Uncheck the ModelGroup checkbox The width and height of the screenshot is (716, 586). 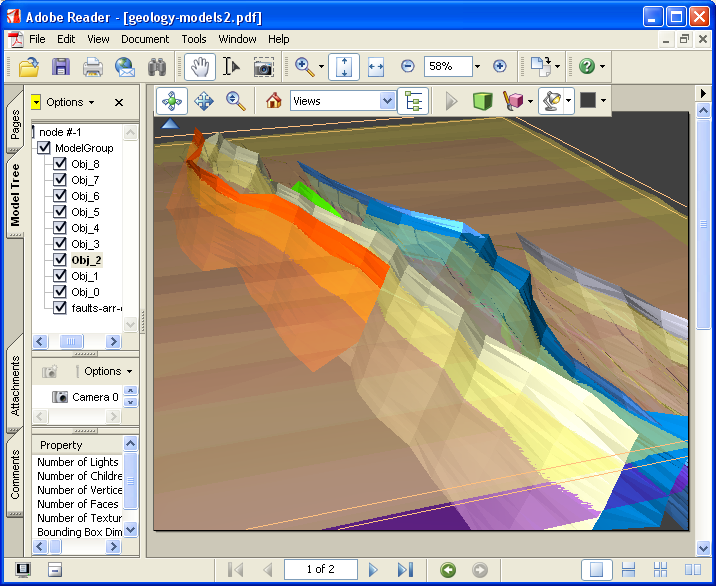pyautogui.click(x=44, y=148)
